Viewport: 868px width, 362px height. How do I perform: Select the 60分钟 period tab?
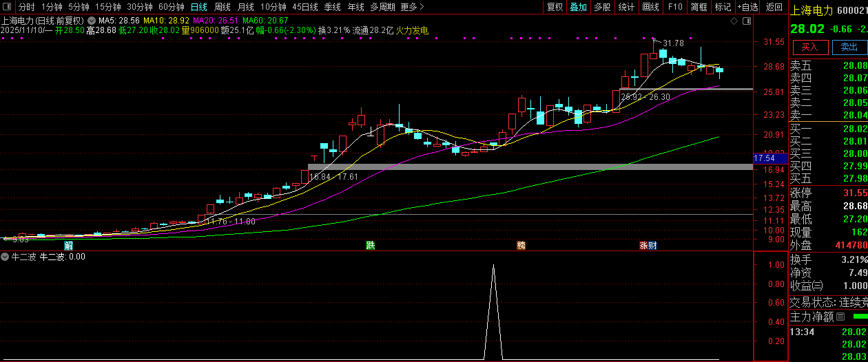(x=172, y=7)
